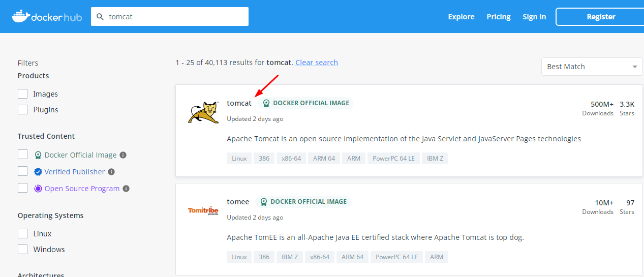Open the Explore menu item
Image resolution: width=644 pixels, height=277 pixels.
(x=461, y=17)
